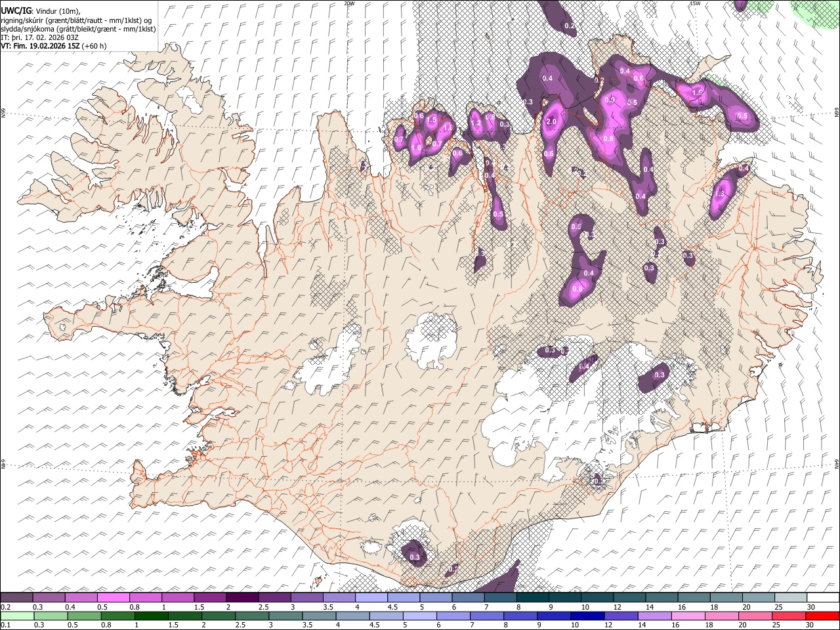Viewport: 840px width, 630px height.
Task: Select the "IT: þri. 17. 02. 2026 03Z" line
Action: pos(40,37)
